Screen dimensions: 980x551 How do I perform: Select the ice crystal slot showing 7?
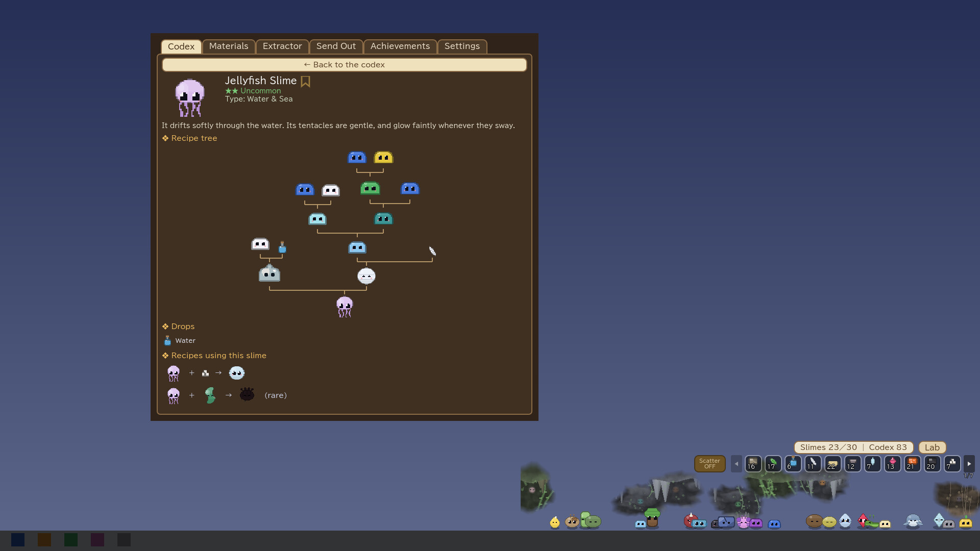coord(872,464)
